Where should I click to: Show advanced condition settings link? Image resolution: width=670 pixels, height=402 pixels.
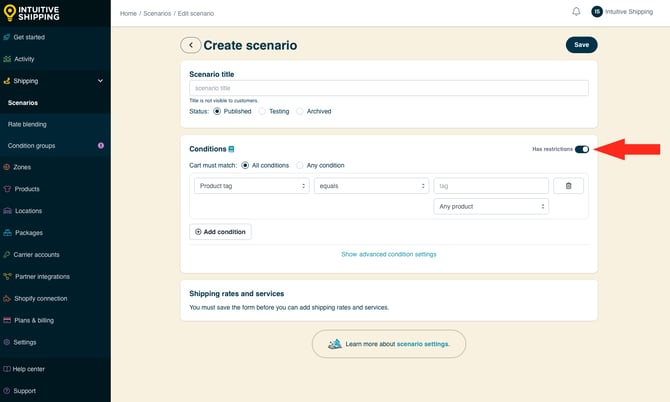tap(388, 254)
